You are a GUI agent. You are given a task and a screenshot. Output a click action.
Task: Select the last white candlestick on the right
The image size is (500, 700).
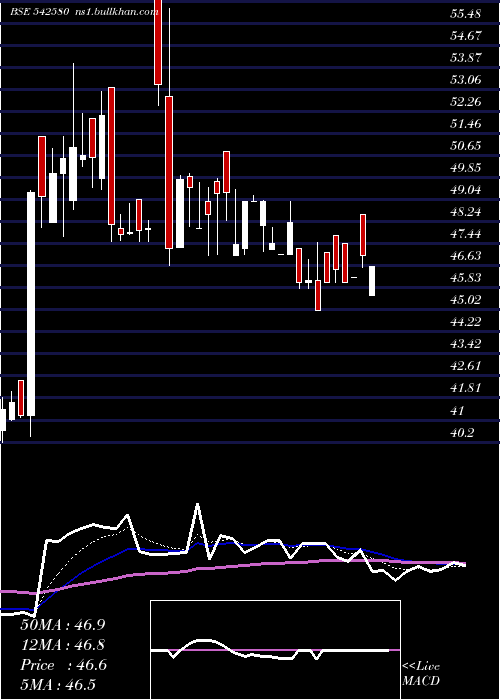(372, 281)
